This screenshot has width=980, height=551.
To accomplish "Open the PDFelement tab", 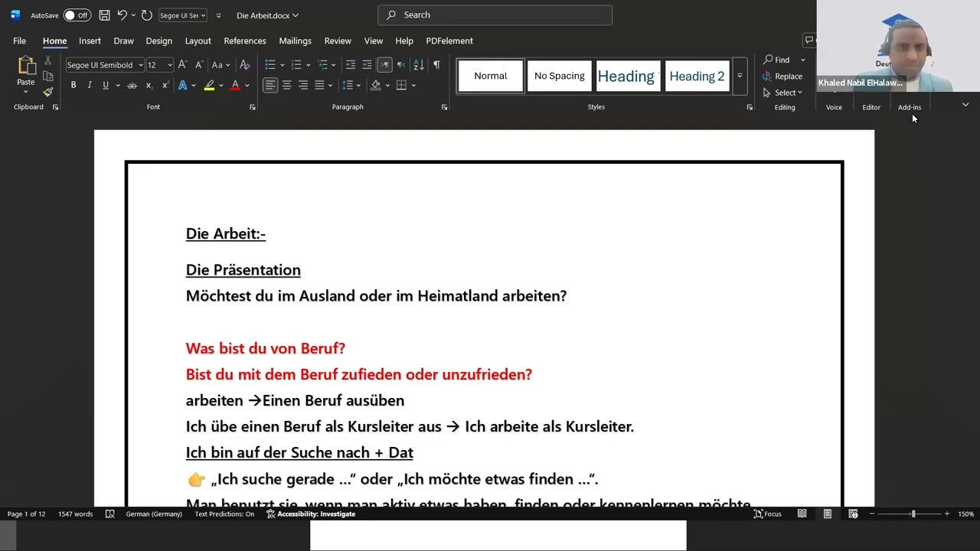I will [449, 41].
